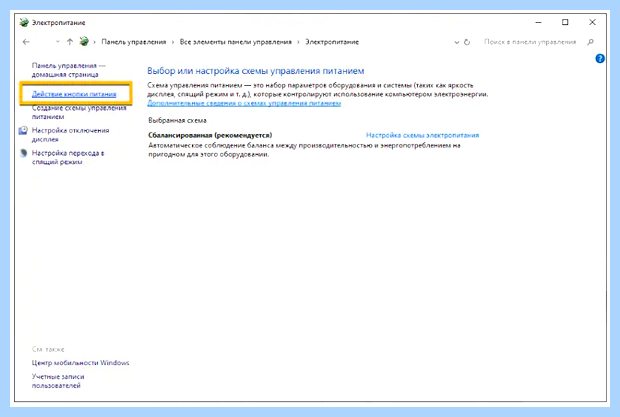Maximize the Электропитание window
Screen dimensions: 620x417
click(565, 22)
